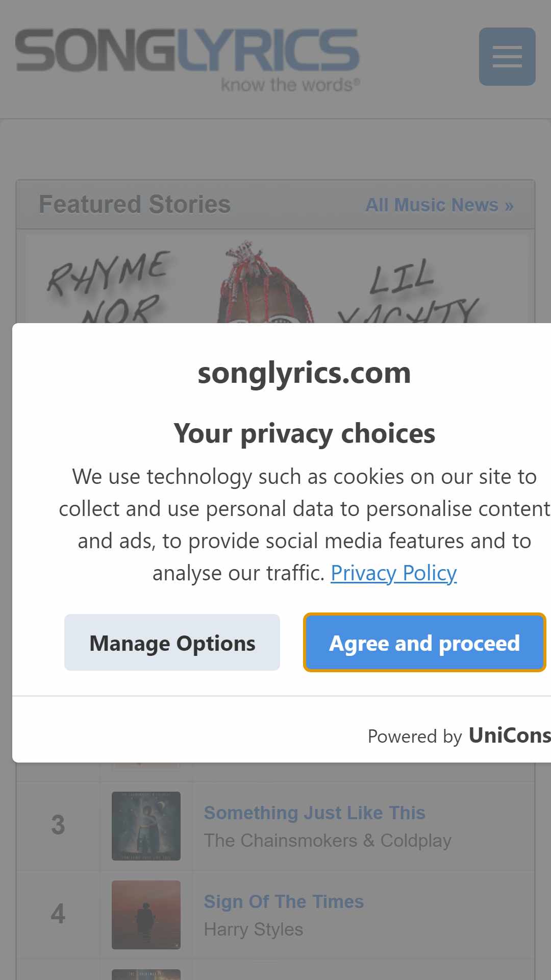Click the Featured Stories heading

click(135, 204)
